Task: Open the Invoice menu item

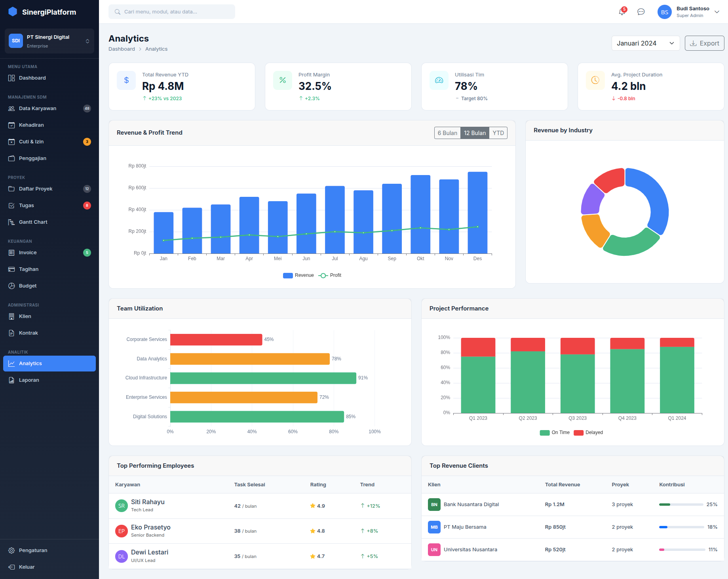Action: [x=28, y=253]
